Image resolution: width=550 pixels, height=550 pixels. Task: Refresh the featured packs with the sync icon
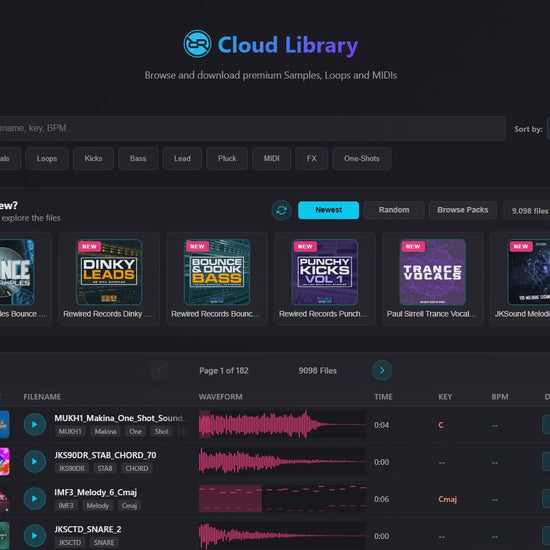(281, 210)
